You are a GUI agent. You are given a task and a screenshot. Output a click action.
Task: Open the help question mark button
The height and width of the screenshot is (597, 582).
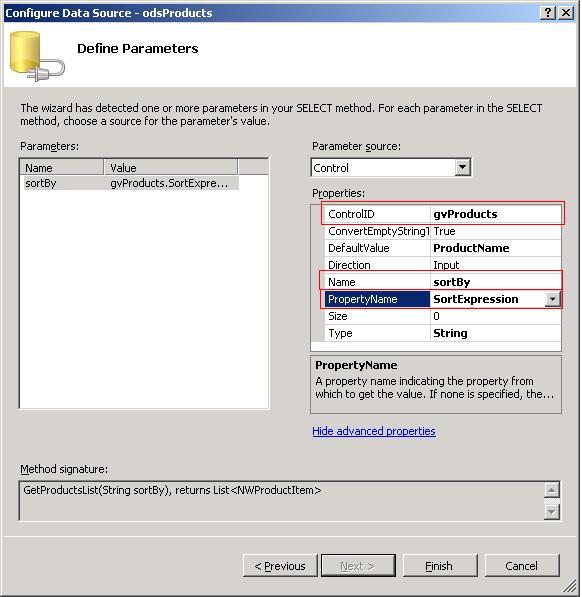point(547,13)
